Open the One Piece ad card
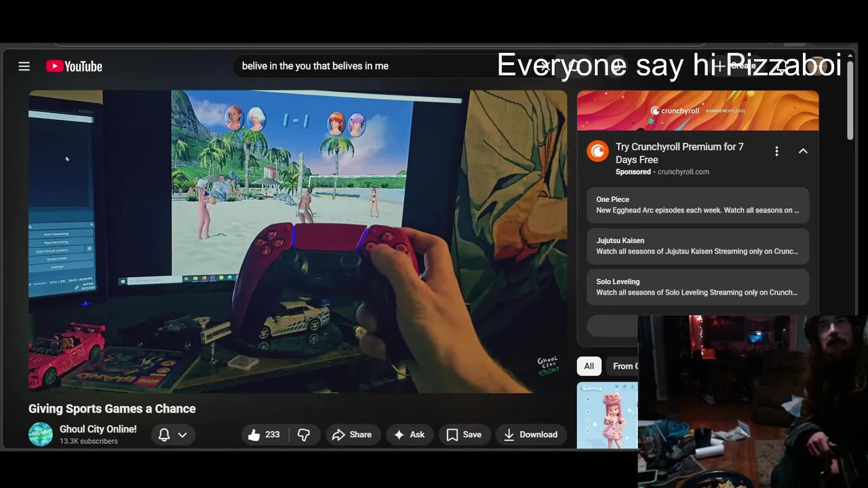 [x=698, y=205]
